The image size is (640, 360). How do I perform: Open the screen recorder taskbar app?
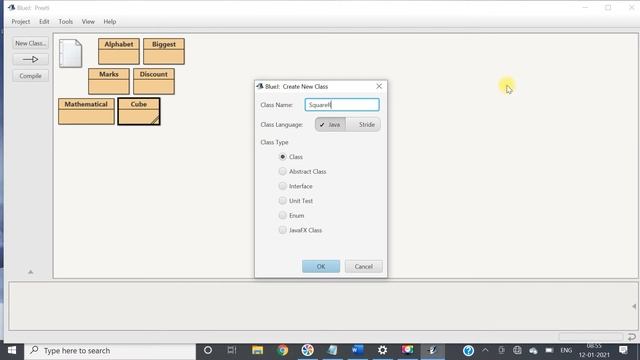pos(407,350)
